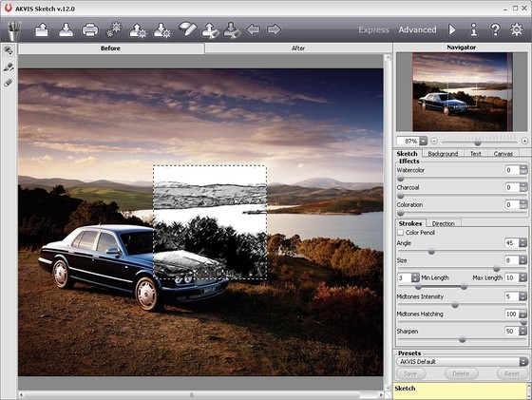Undo with the left arrow icon
Screen dimensions: 532x400
253,29
